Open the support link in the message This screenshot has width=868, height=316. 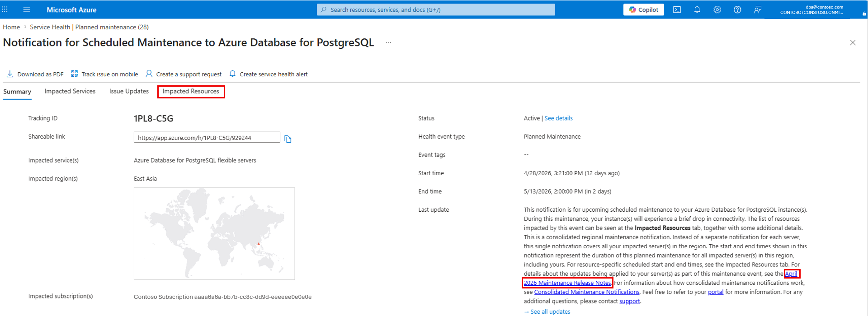click(x=630, y=301)
